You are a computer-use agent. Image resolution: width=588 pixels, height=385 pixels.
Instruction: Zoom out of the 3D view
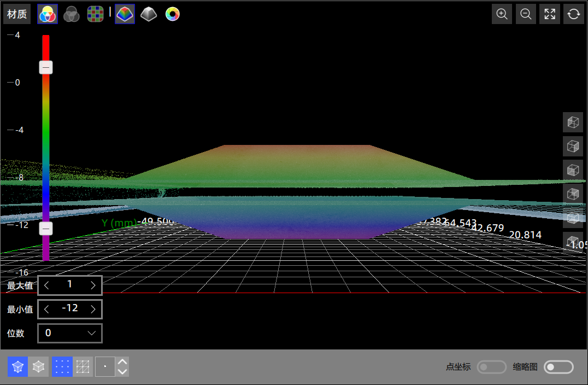(x=526, y=14)
